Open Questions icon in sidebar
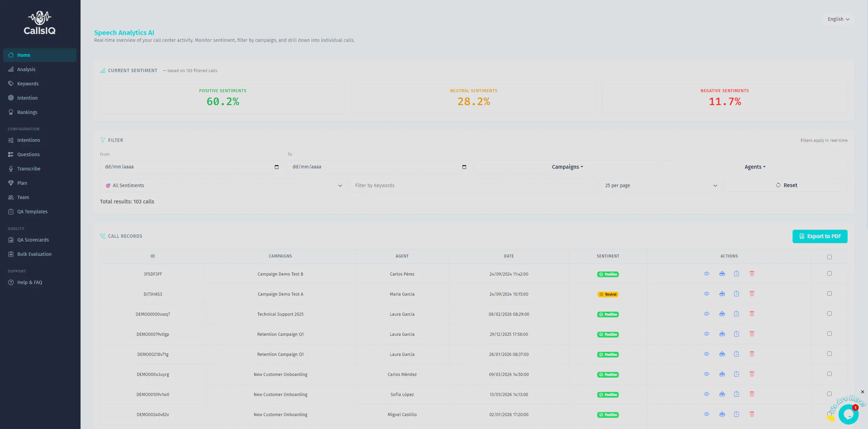Viewport: 868px width, 429px height. tap(11, 154)
